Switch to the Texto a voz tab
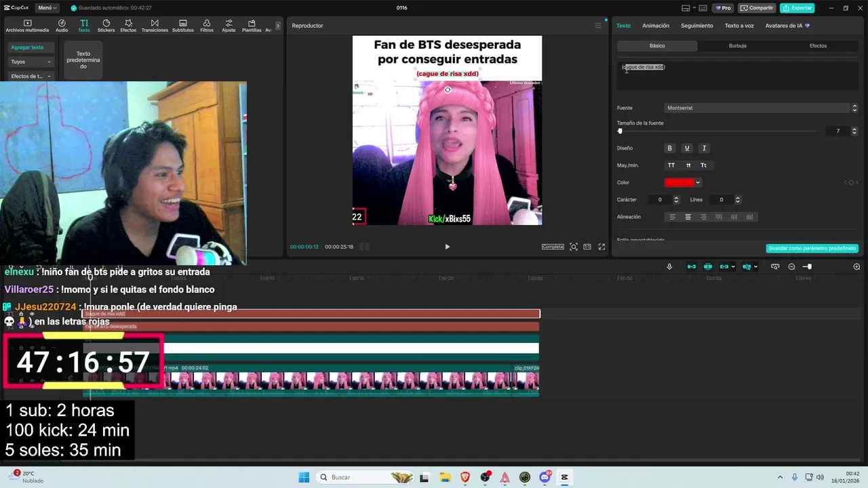868x488 pixels. (739, 26)
